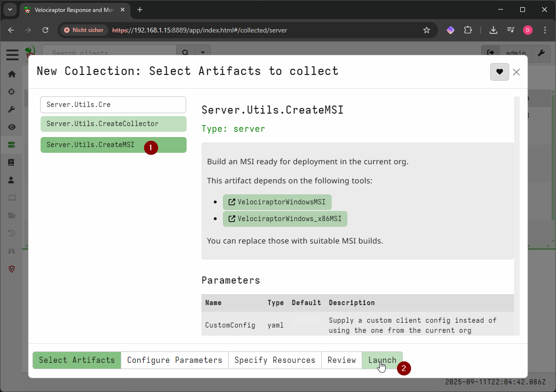Switch to Select Artifacts step

[77, 360]
